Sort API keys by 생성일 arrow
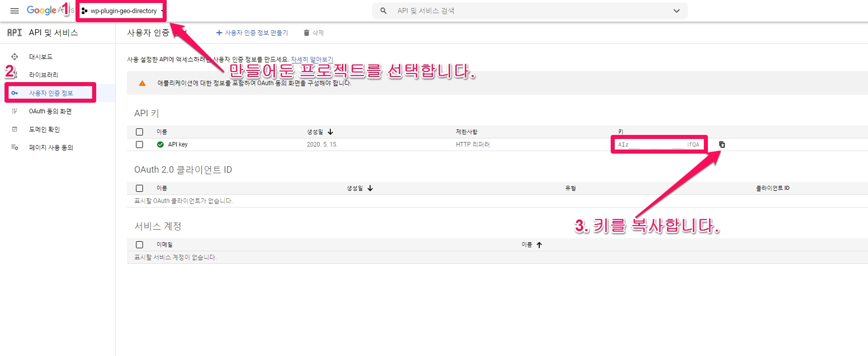 point(330,132)
